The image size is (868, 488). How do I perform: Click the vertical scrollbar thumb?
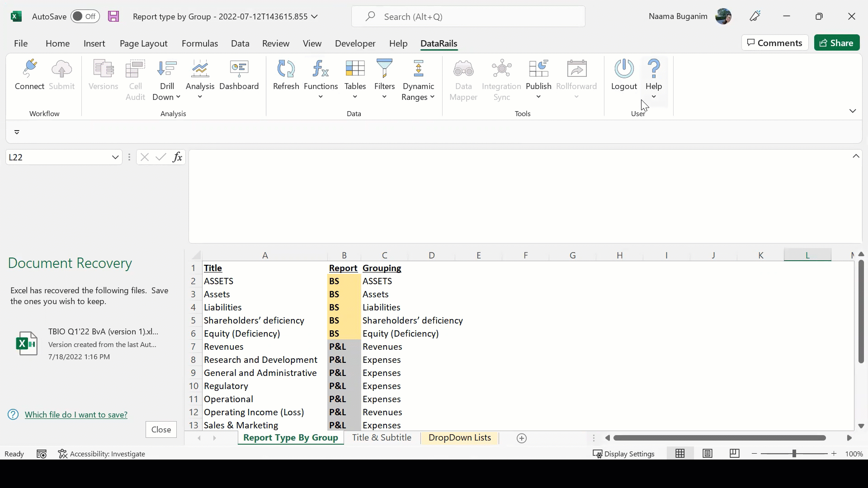(861, 311)
